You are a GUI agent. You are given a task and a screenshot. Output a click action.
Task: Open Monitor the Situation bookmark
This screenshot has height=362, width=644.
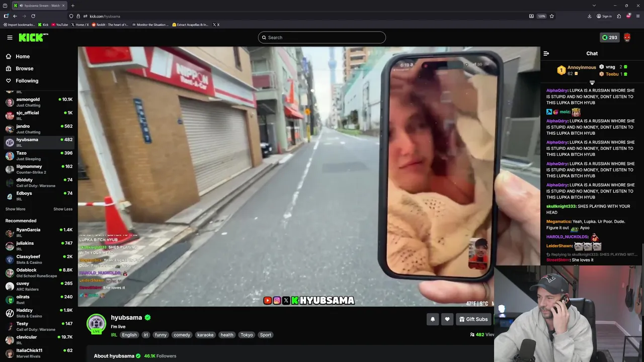click(x=151, y=25)
